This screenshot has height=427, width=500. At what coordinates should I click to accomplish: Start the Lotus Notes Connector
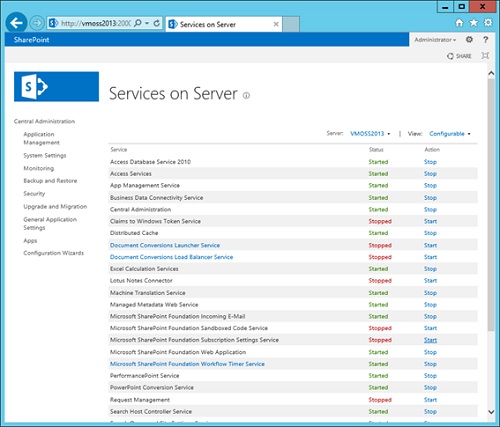[x=430, y=281]
